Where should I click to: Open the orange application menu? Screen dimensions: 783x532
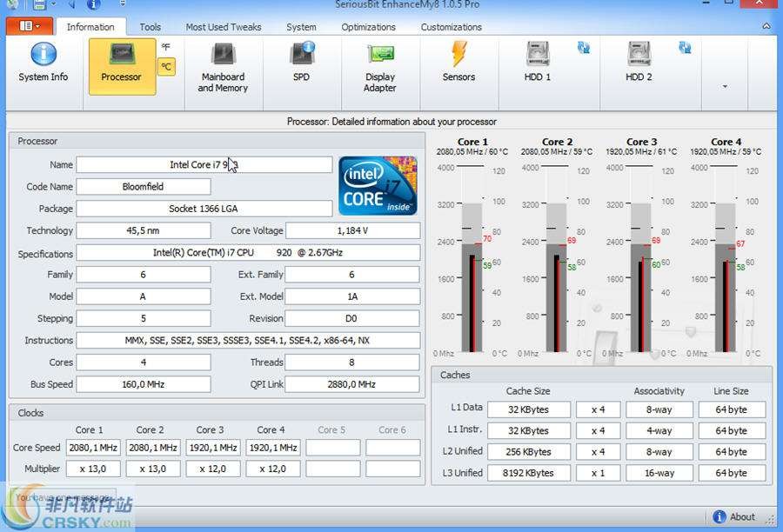tap(26, 26)
